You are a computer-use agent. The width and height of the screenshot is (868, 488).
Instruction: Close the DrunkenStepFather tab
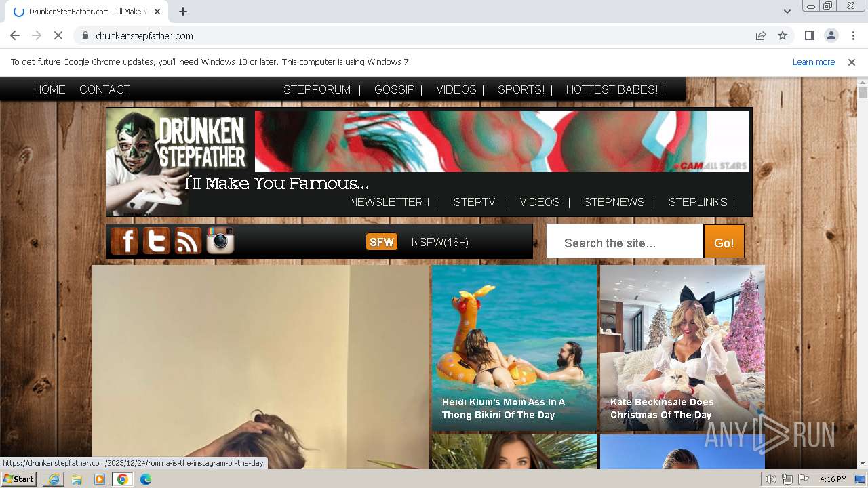point(157,12)
